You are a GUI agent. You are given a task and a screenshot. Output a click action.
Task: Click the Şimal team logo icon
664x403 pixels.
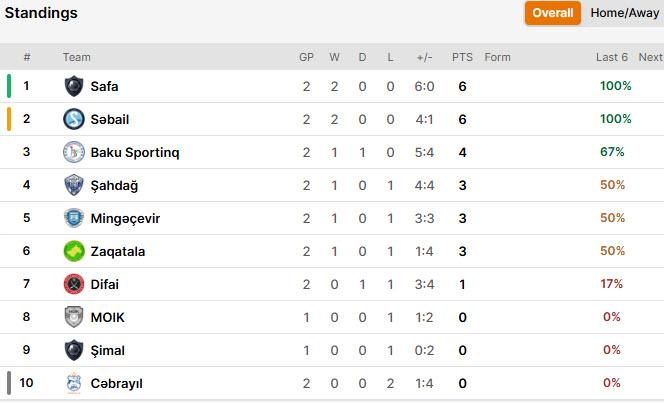74,350
